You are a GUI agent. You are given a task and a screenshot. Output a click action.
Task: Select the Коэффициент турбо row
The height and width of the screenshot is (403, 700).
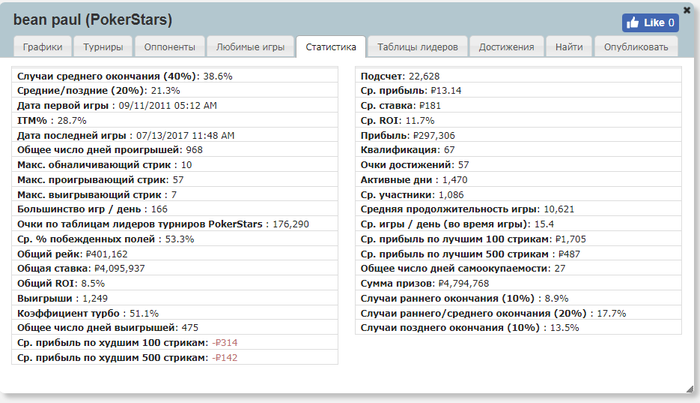[x=175, y=313]
